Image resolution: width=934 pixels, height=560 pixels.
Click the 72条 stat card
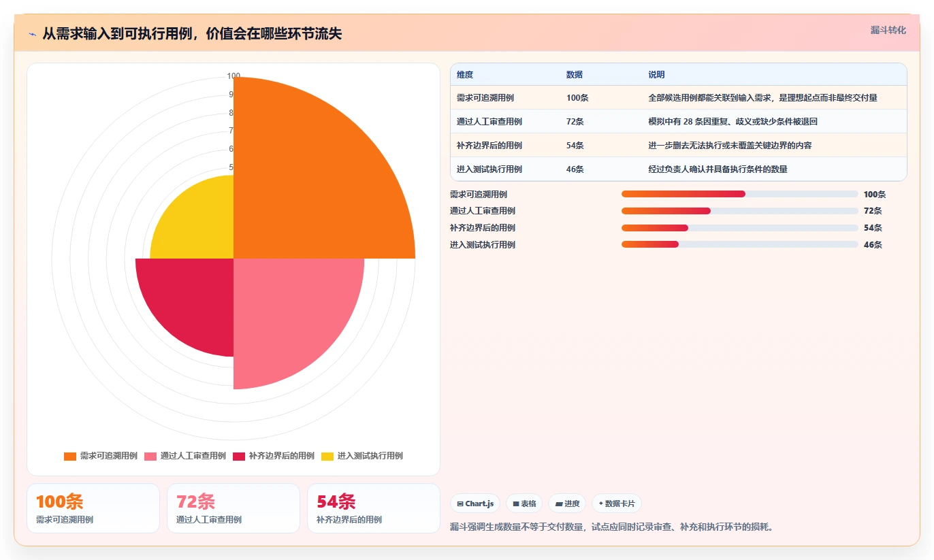point(233,508)
